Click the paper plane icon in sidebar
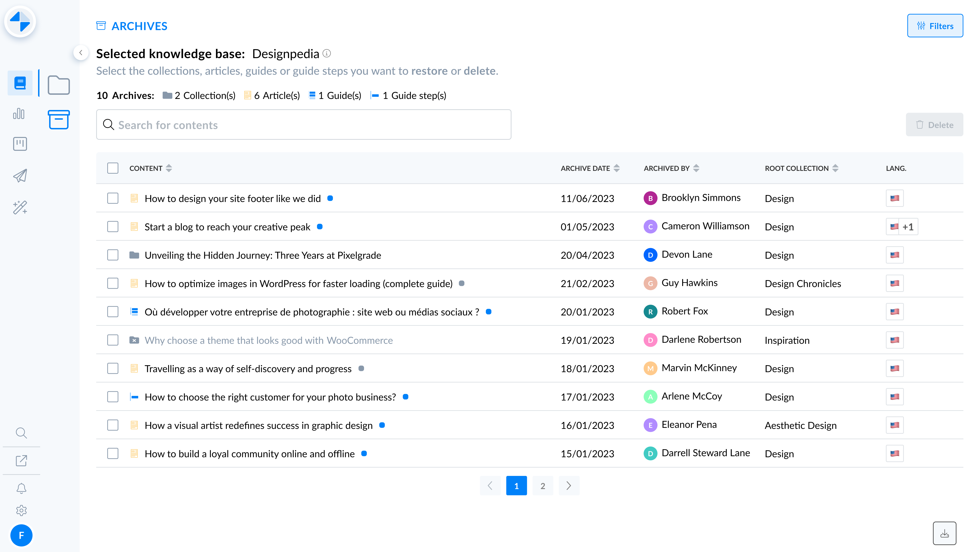 tap(20, 175)
